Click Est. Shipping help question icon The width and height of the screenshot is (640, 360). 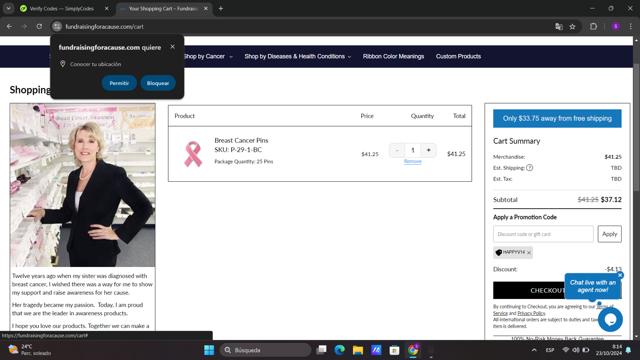tap(529, 168)
